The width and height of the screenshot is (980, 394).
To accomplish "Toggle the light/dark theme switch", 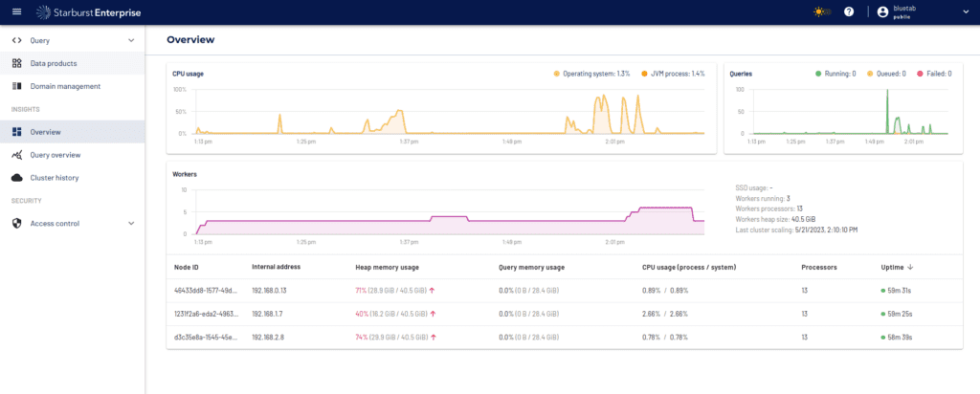I will click(x=822, y=11).
